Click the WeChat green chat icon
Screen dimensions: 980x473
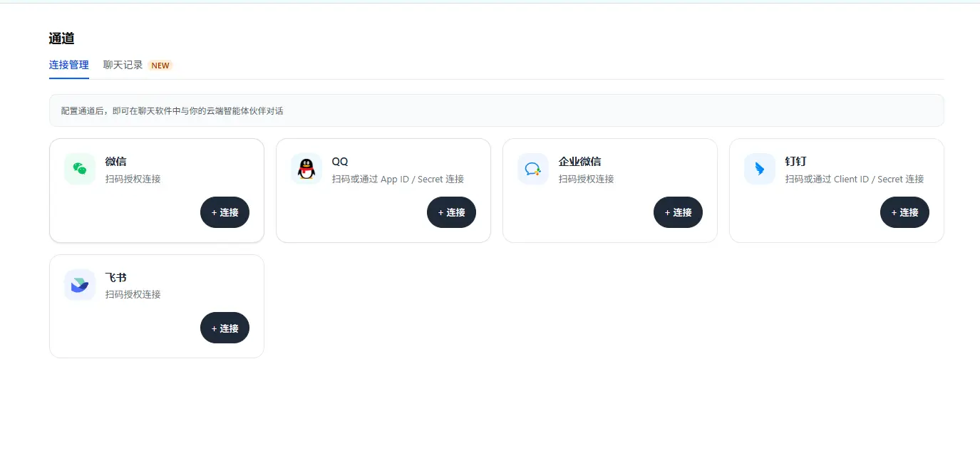(x=80, y=169)
